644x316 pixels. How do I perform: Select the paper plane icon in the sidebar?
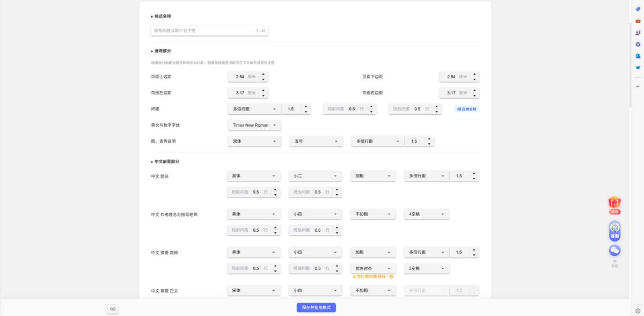tap(638, 67)
